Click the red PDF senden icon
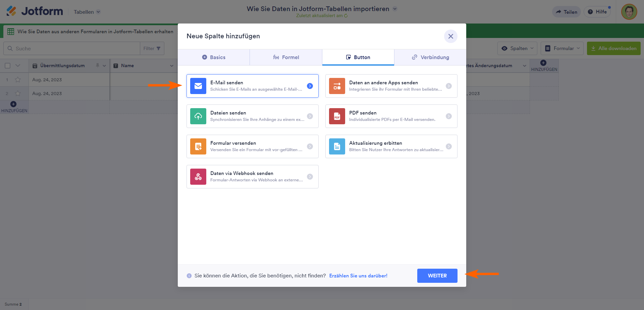This screenshot has height=310, width=644. 337,116
